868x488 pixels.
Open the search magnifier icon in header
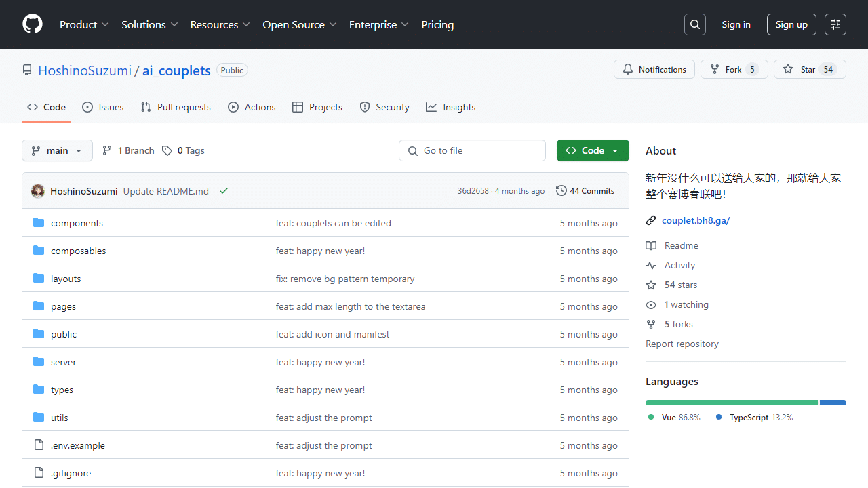click(695, 24)
